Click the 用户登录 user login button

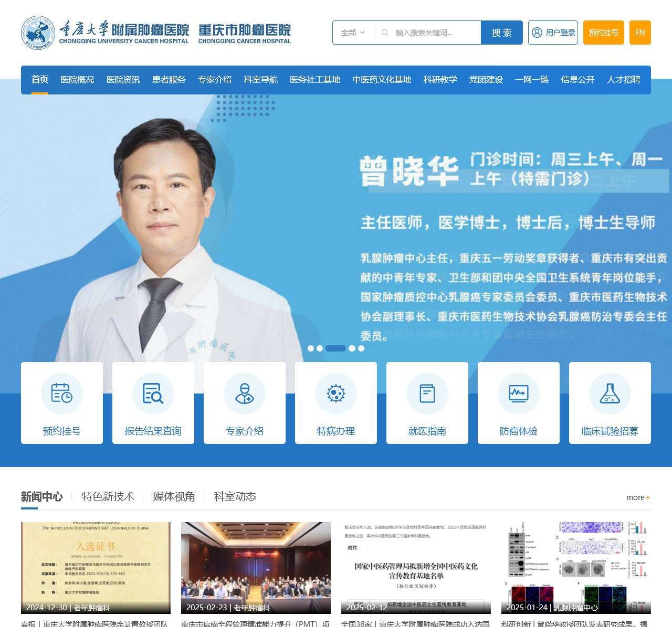[553, 33]
